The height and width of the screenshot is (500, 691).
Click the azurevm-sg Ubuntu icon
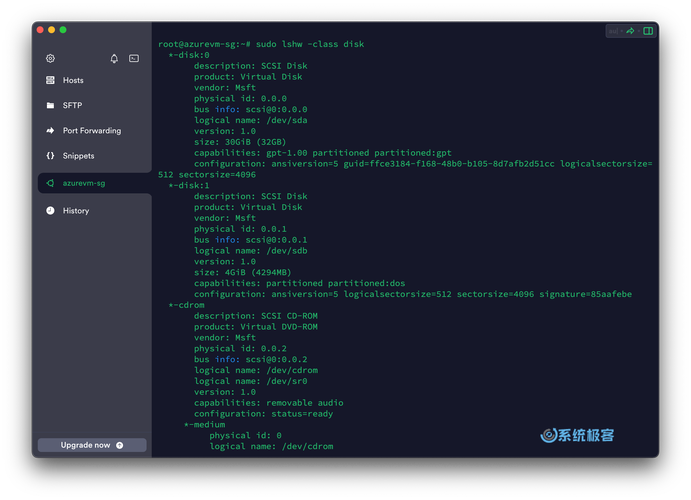[51, 183]
